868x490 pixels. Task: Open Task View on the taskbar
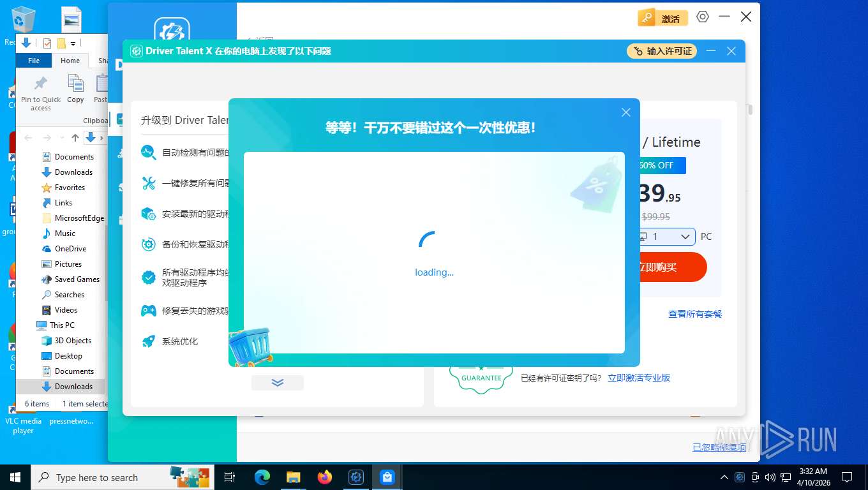tap(230, 477)
